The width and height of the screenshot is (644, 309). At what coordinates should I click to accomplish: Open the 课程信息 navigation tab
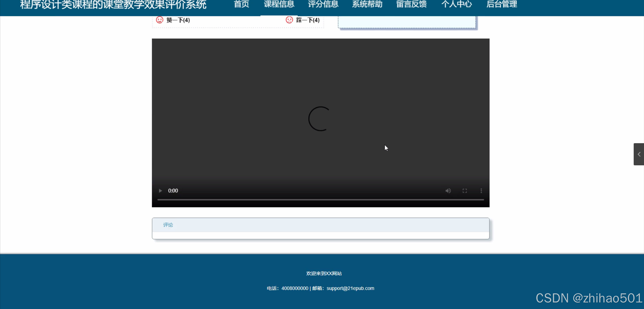click(x=279, y=4)
